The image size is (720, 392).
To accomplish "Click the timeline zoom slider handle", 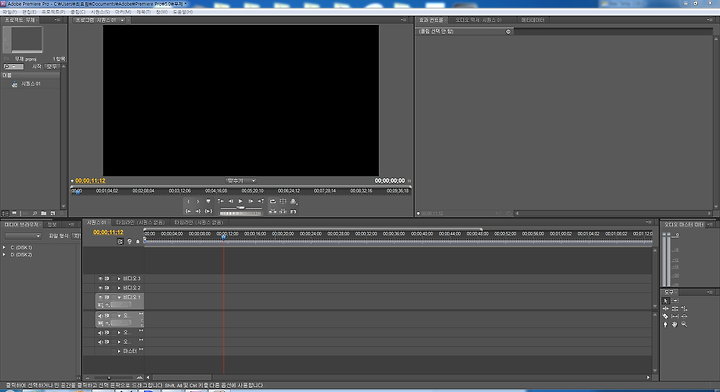I will 109,378.
